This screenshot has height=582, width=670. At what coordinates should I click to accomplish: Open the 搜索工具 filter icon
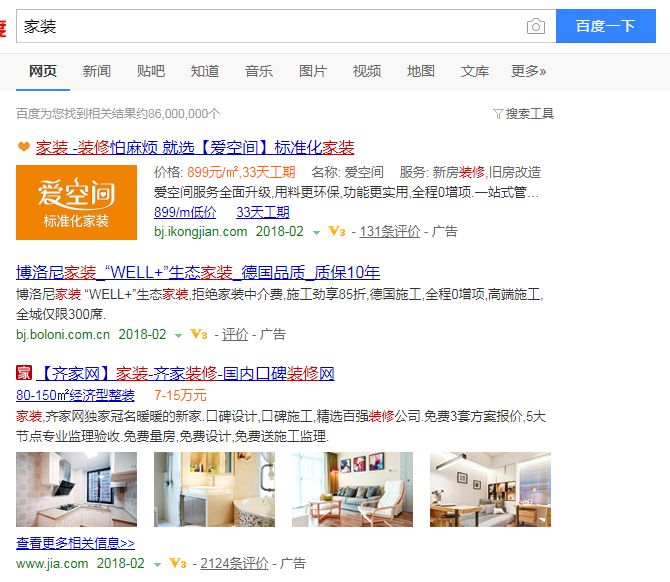(497, 114)
